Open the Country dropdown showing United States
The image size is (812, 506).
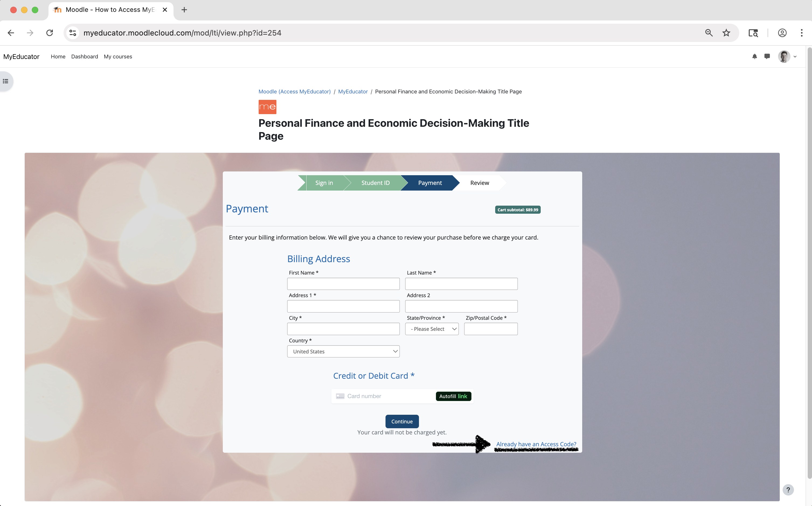click(x=343, y=352)
